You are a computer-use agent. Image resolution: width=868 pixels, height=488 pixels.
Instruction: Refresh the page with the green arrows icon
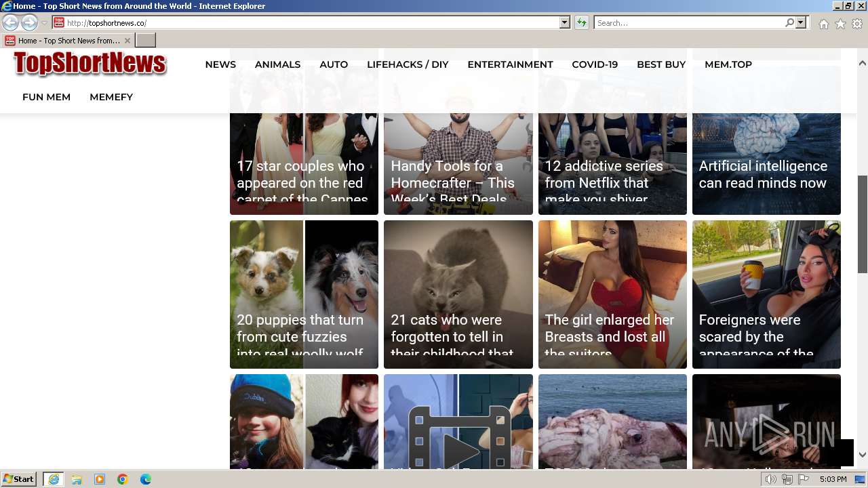pyautogui.click(x=582, y=23)
